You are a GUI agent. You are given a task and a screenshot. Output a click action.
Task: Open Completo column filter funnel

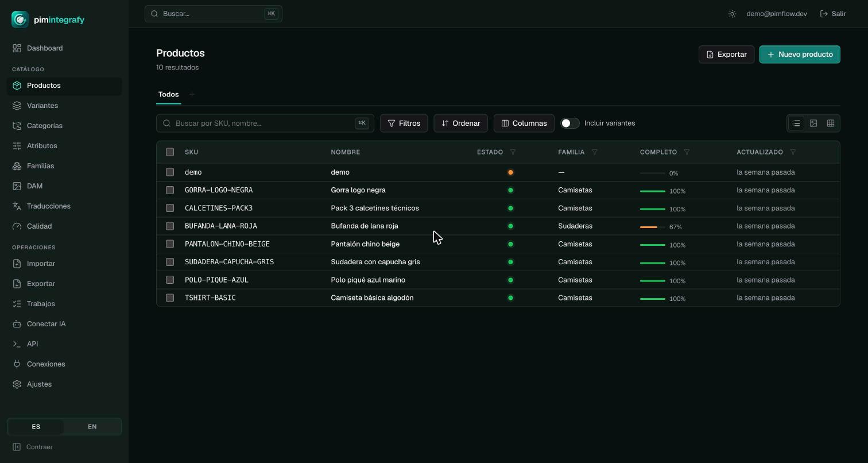687,152
